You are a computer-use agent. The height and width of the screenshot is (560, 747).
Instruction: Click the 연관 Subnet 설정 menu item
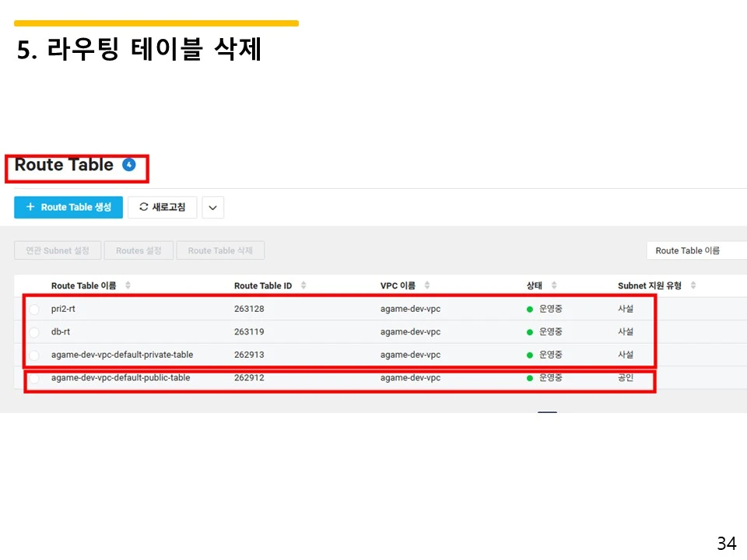(x=57, y=250)
